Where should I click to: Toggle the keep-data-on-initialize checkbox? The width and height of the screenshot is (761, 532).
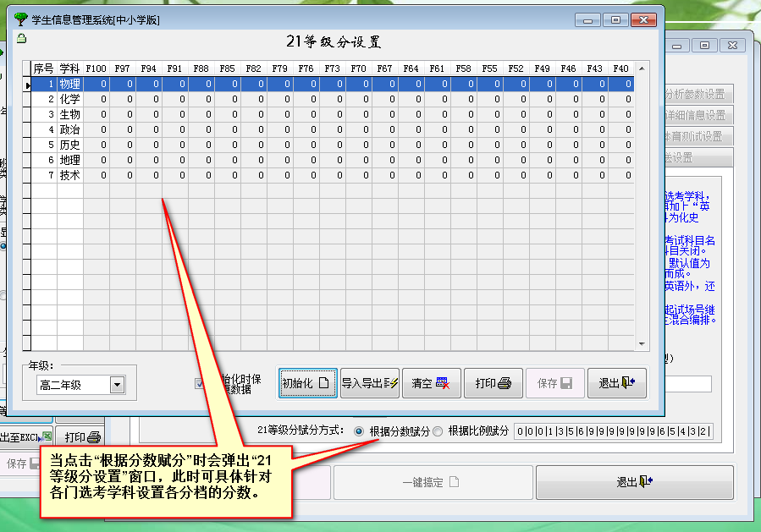point(201,384)
